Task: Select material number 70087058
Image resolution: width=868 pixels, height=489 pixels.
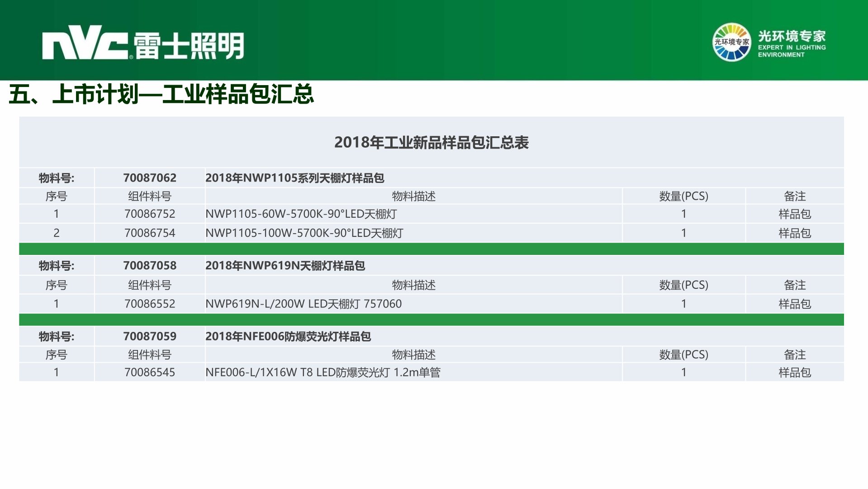Action: tap(150, 266)
